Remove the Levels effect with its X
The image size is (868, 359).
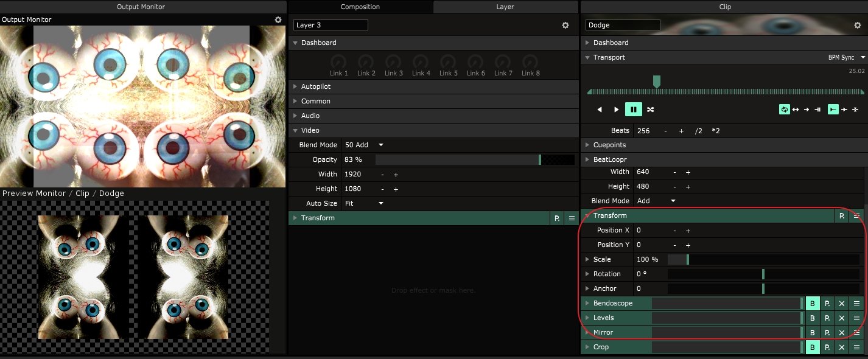(x=842, y=318)
